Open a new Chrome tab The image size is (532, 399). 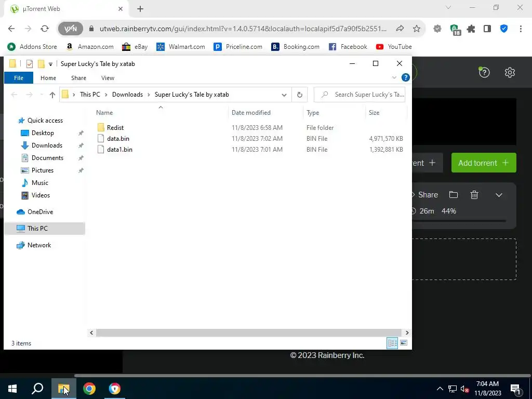[x=140, y=9]
